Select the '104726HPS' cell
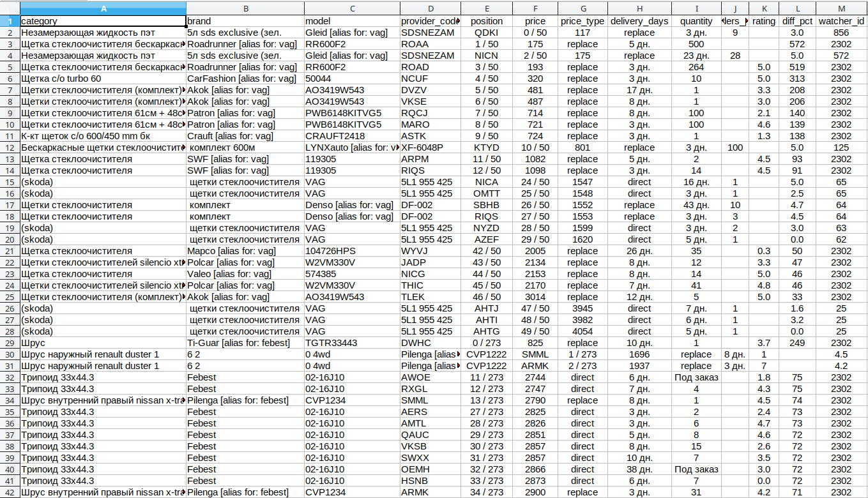Viewport: 868px width, 498px height. pyautogui.click(x=352, y=251)
